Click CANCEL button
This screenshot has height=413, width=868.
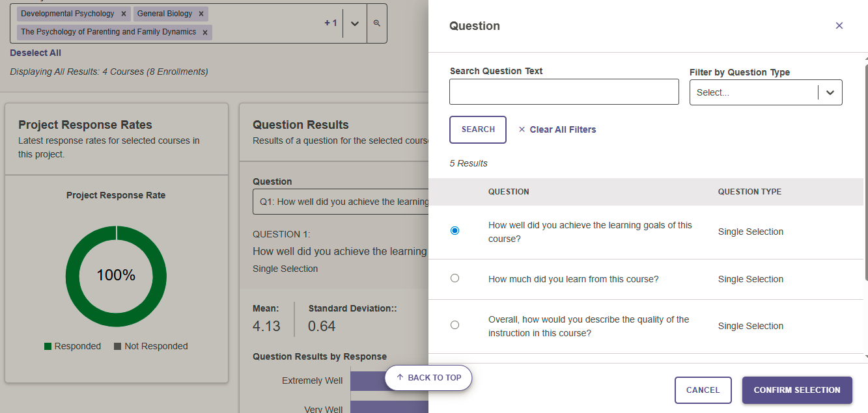[x=703, y=390]
